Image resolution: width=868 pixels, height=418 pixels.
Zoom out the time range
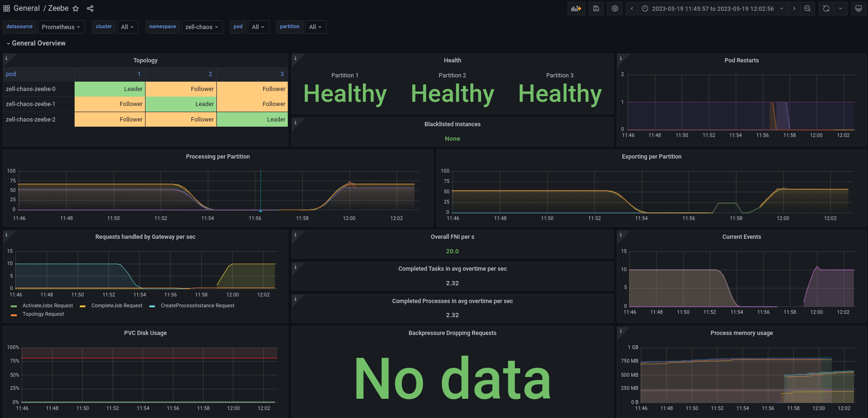click(x=807, y=8)
